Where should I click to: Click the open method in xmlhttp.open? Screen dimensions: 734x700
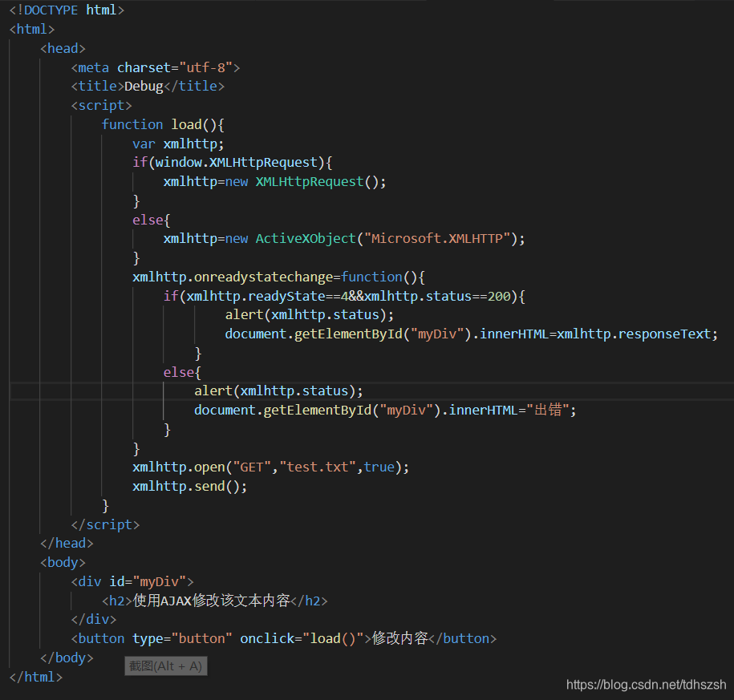click(x=209, y=467)
